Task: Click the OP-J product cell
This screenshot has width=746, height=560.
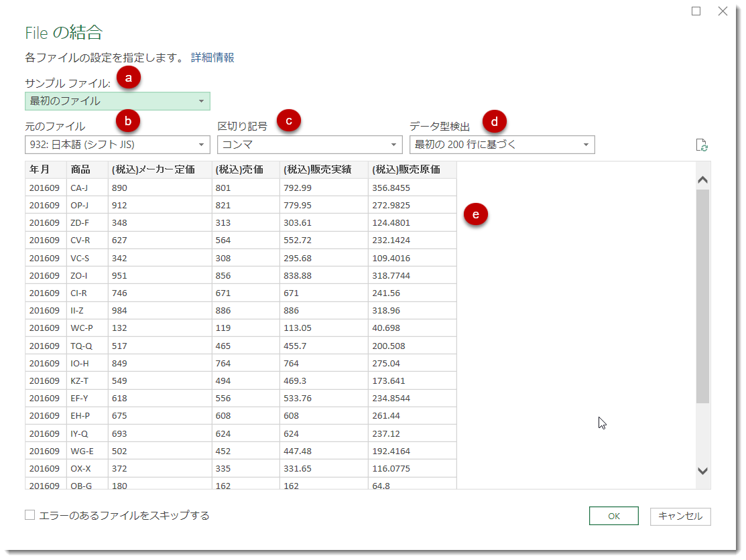Action: click(87, 206)
